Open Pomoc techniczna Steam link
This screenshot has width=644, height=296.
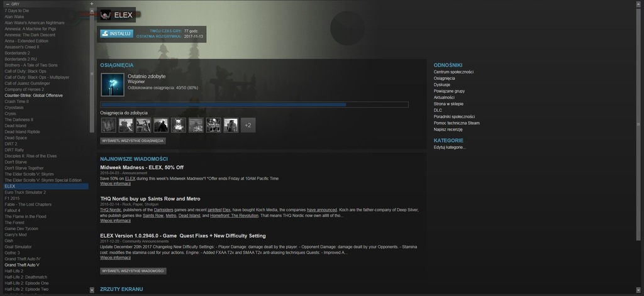[456, 123]
